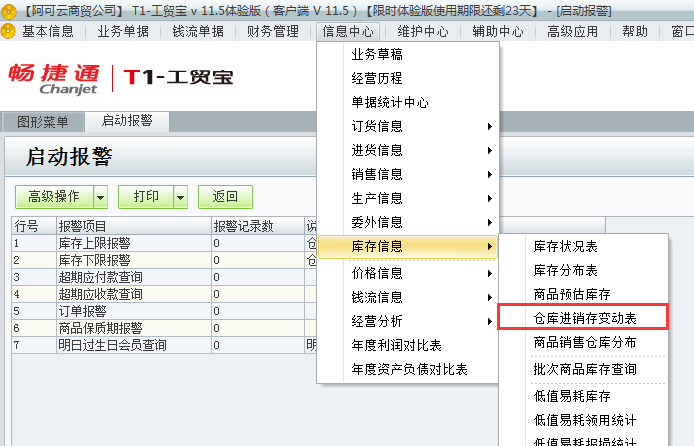This screenshot has height=446, width=694.
Task: Expand the 生产信息 submenu
Action: [x=408, y=198]
